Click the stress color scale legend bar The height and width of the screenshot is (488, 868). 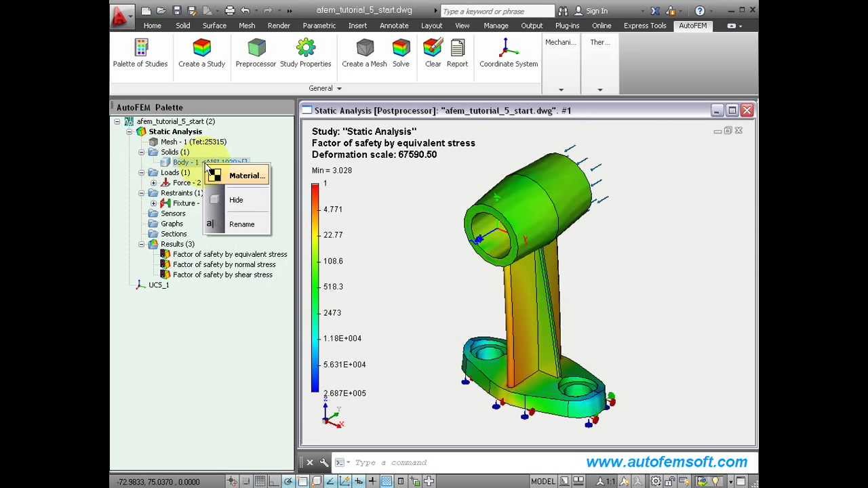coord(315,287)
